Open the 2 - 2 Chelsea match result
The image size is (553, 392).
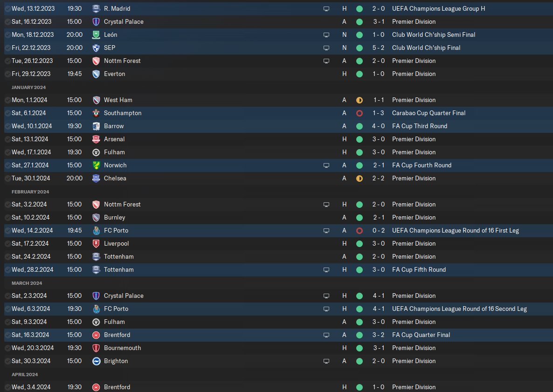point(379,178)
